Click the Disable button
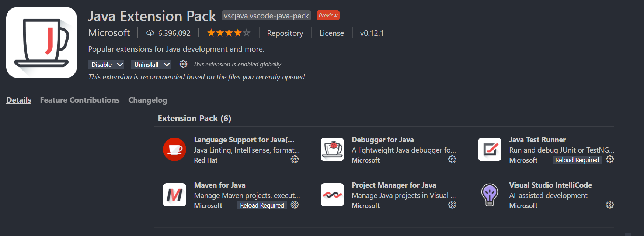Screen dimensions: 644x236 tap(101, 65)
